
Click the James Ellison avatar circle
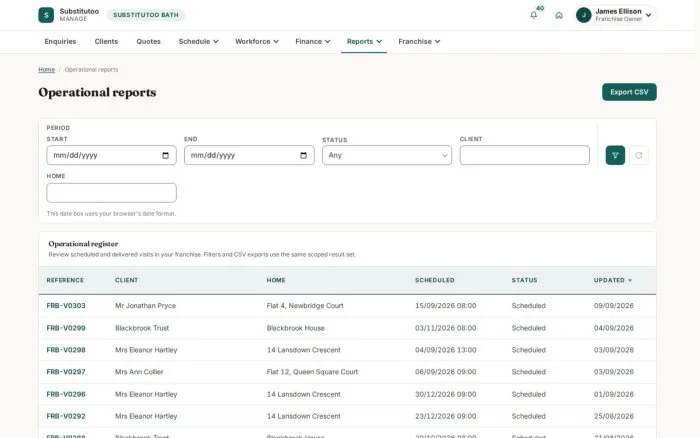(x=583, y=15)
